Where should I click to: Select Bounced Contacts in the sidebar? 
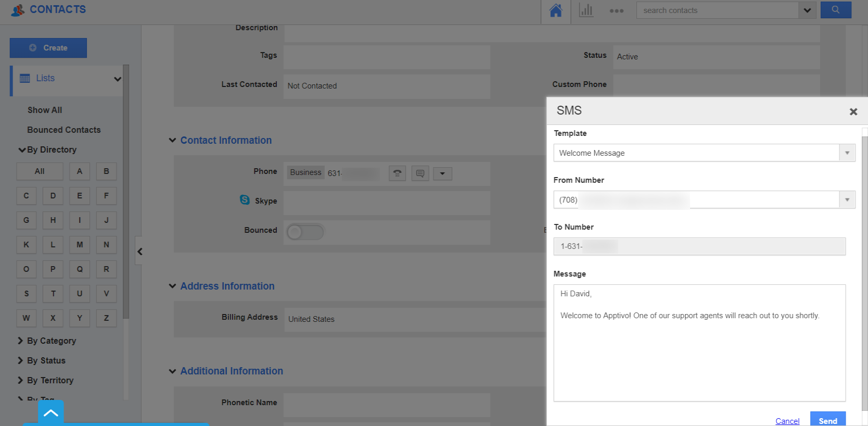(x=64, y=130)
